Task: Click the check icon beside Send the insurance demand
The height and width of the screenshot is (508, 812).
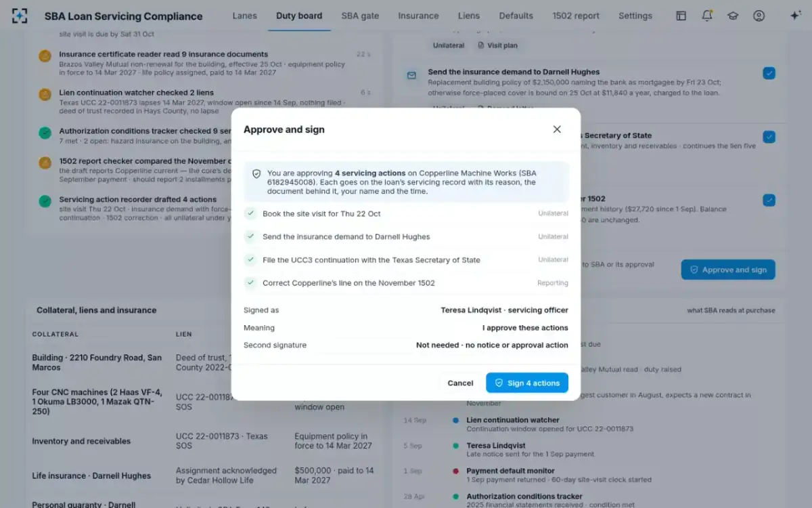Action: tap(250, 236)
